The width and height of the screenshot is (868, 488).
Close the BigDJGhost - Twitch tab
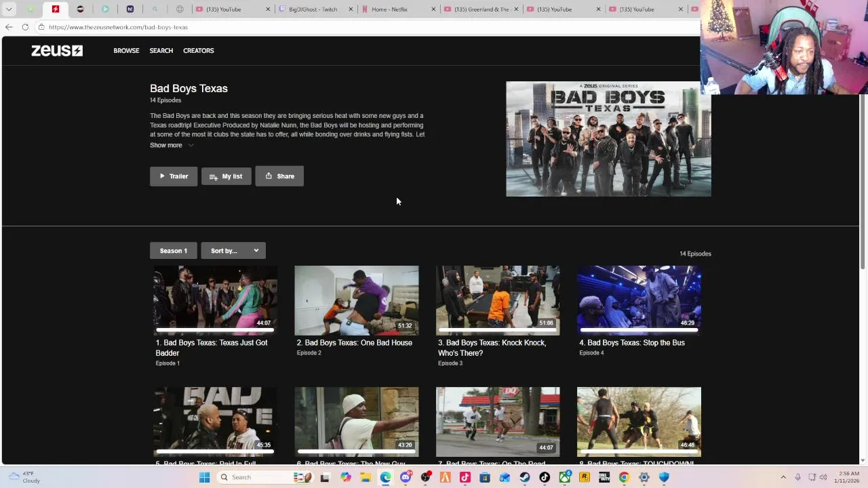pos(351,9)
